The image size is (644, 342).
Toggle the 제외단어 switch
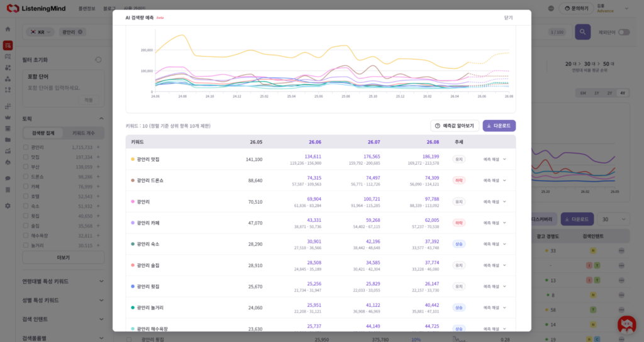coord(624,32)
